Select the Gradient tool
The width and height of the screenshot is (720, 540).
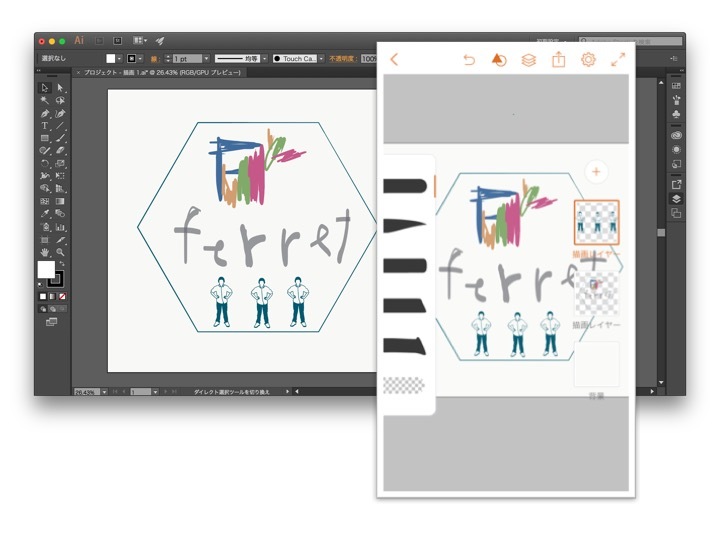click(60, 201)
